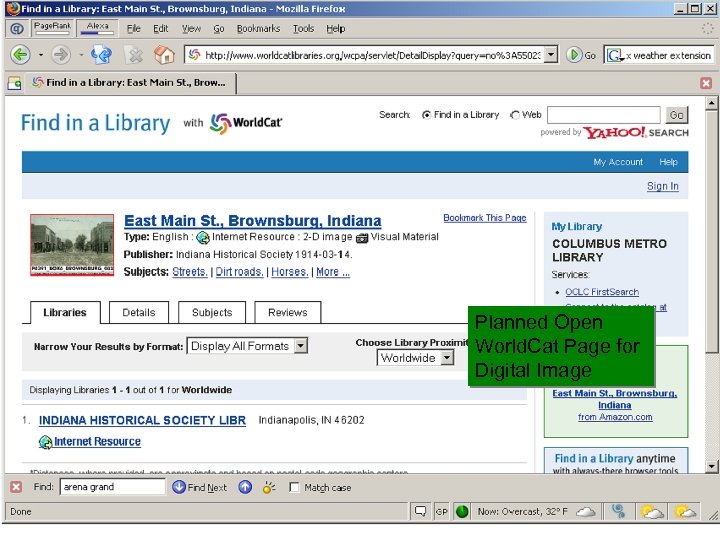This screenshot has height=540, width=720.
Task: Click the green circle status bar icon
Action: tap(462, 511)
